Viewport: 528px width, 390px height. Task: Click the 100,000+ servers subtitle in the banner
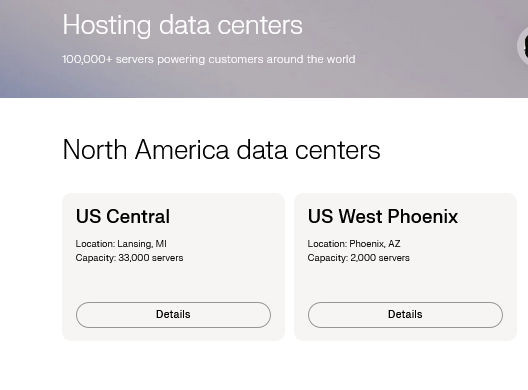pos(209,59)
